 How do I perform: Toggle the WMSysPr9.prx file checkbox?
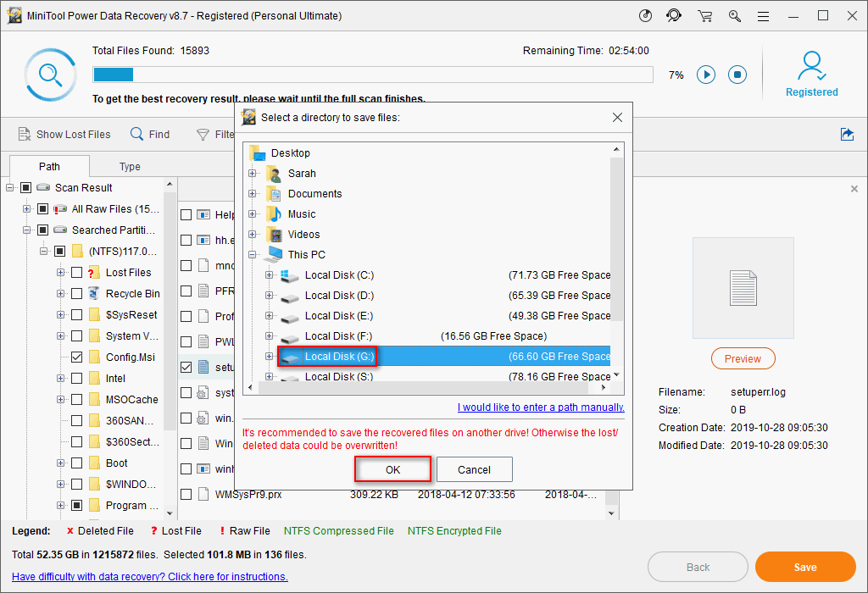point(186,494)
